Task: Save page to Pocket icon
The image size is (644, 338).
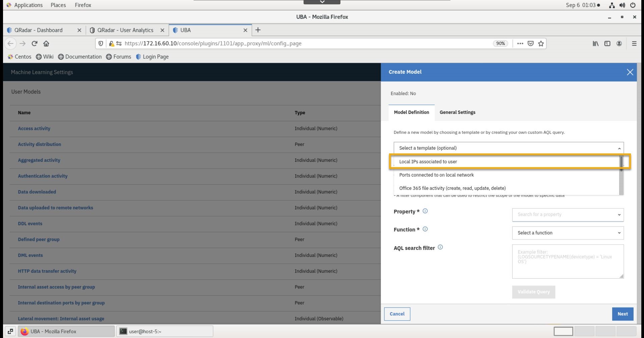Action: (531, 44)
